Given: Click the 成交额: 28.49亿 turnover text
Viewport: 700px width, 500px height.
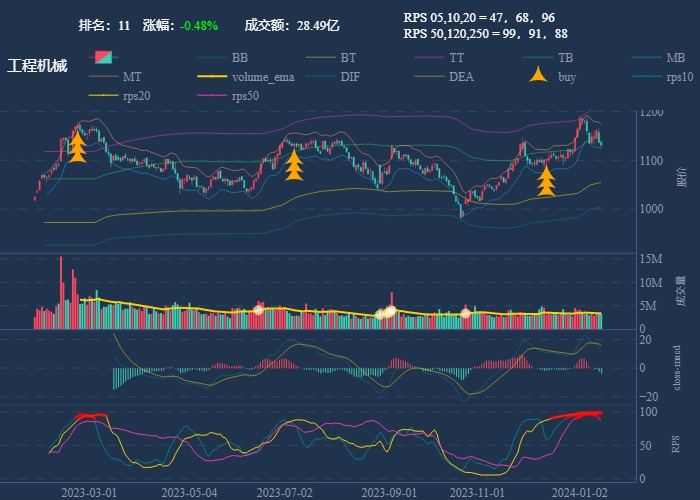Looking at the screenshot, I should pos(292,25).
